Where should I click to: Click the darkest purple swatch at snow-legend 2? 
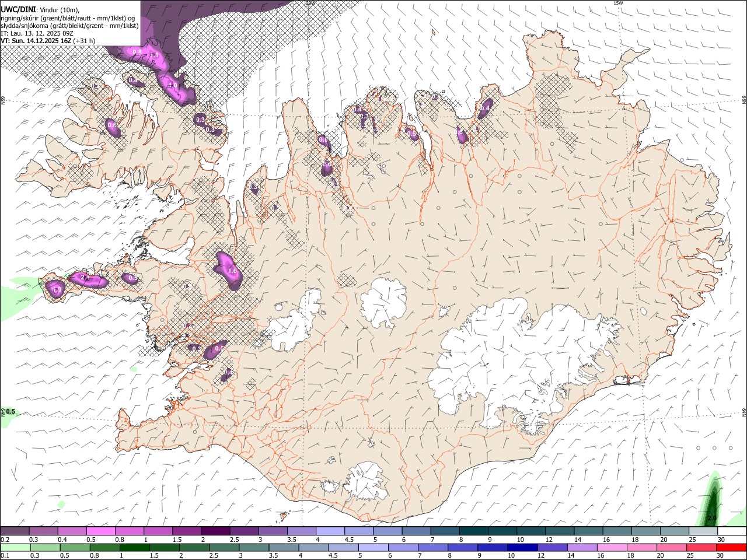215,531
